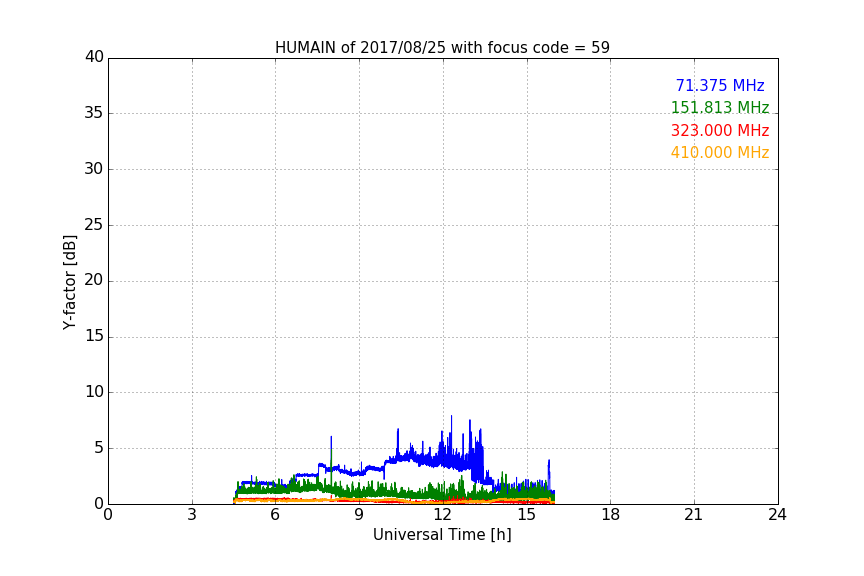This screenshot has height=576, width=864.
Task: Click the x-axis tick label 24
Action: (777, 515)
